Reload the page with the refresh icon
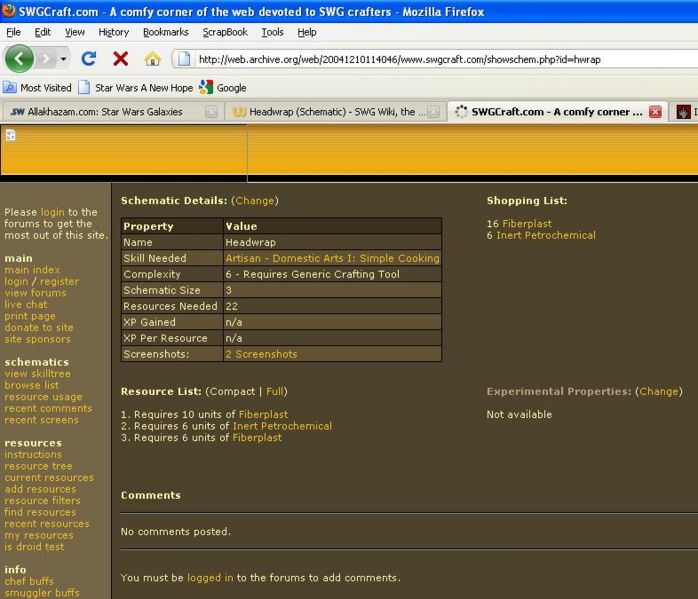698x599 pixels. tap(89, 59)
